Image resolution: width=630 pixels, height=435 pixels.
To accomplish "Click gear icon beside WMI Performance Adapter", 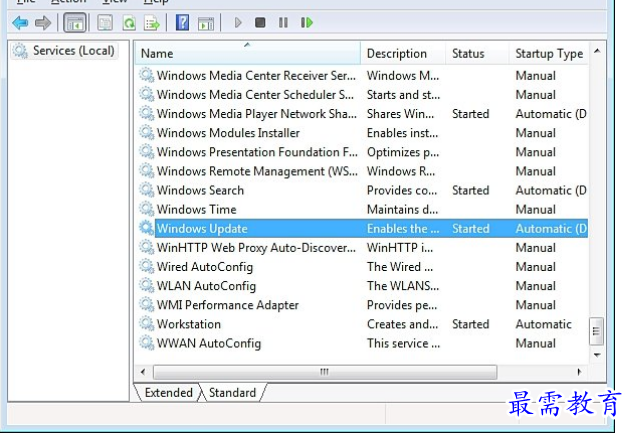I will [x=147, y=304].
